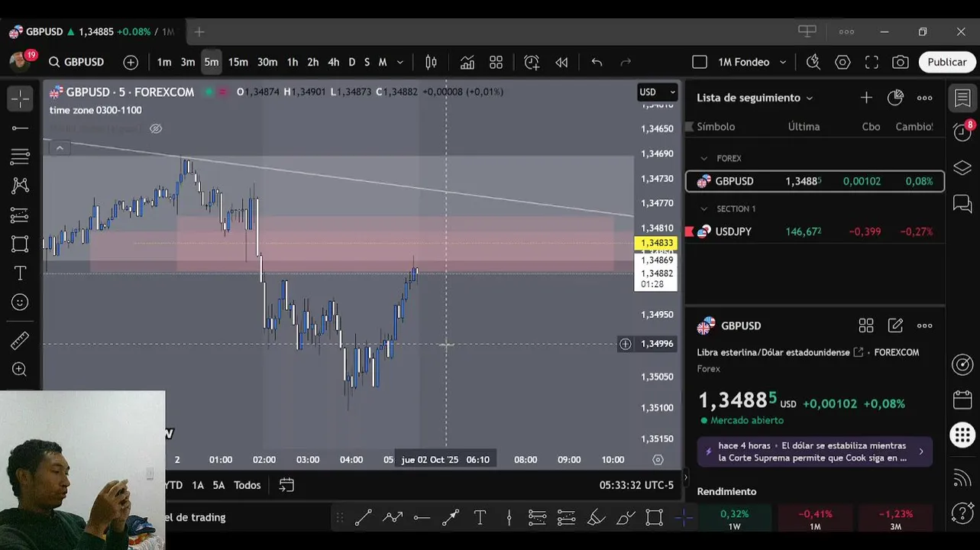Open watchlist more options menu

924,98
